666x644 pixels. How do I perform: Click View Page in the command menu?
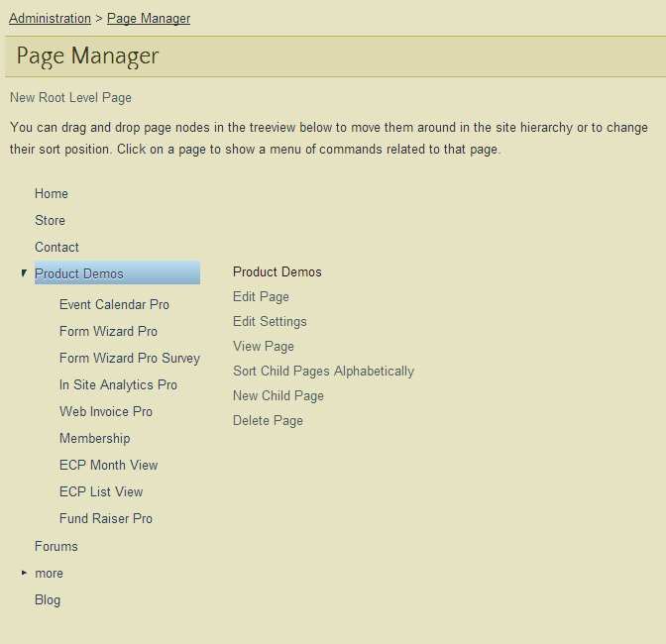(x=264, y=347)
